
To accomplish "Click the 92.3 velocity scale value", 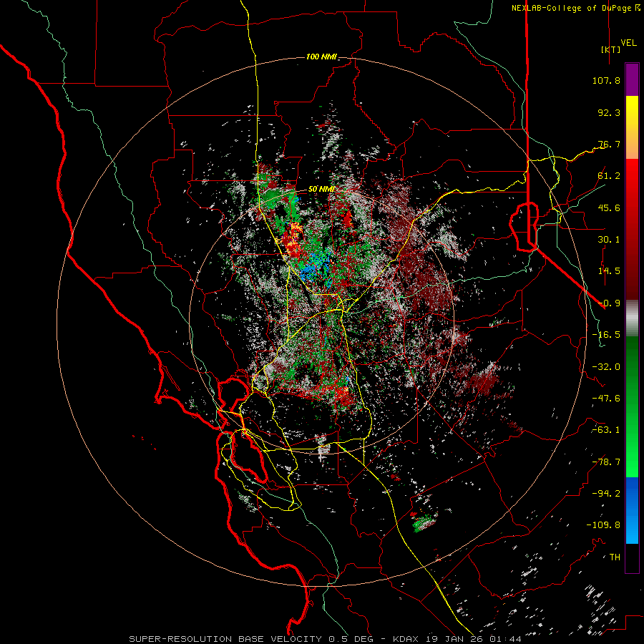I will [x=609, y=112].
